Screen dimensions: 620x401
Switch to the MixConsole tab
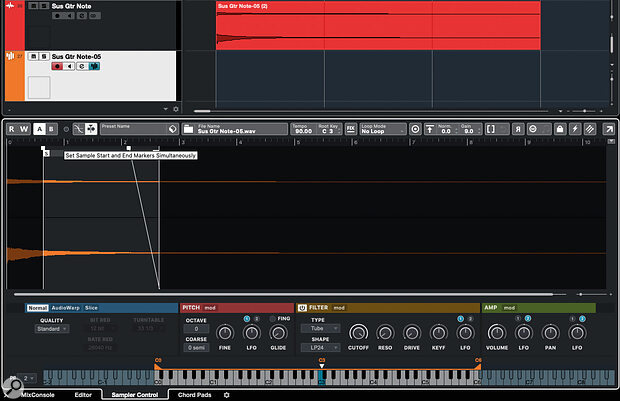coord(38,395)
